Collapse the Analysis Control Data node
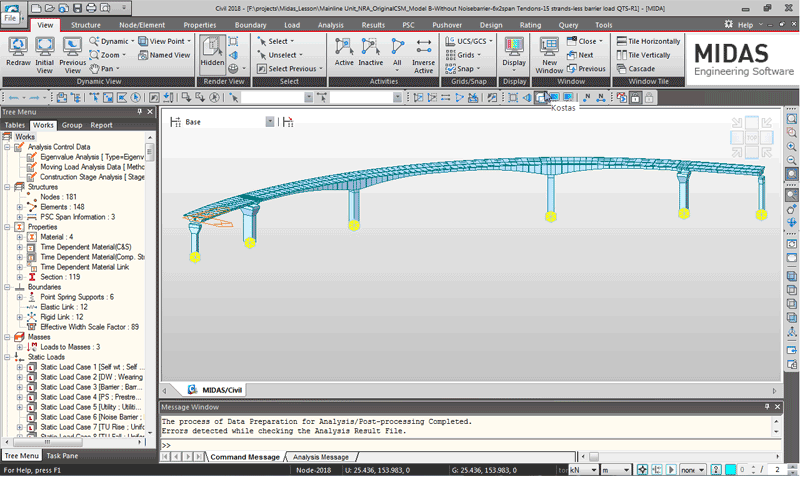The height and width of the screenshot is (477, 800). (7, 147)
